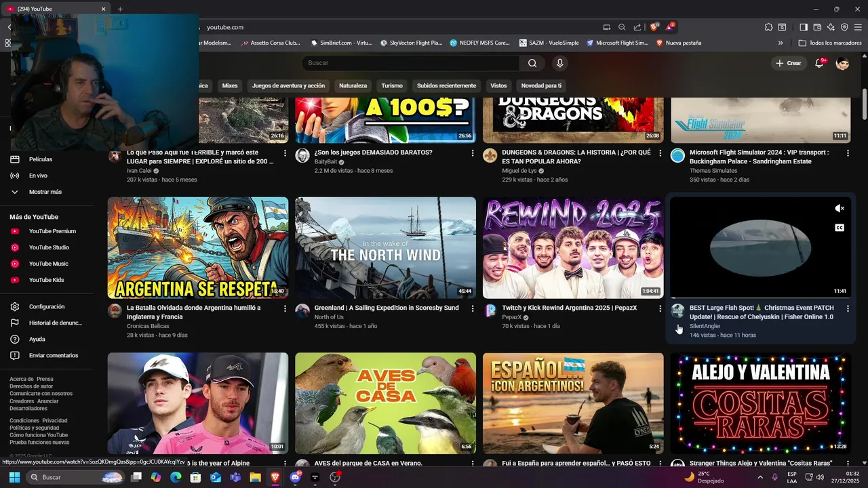Open Brave Wallet icon in toolbar
This screenshot has width=868, height=488.
pos(817,27)
